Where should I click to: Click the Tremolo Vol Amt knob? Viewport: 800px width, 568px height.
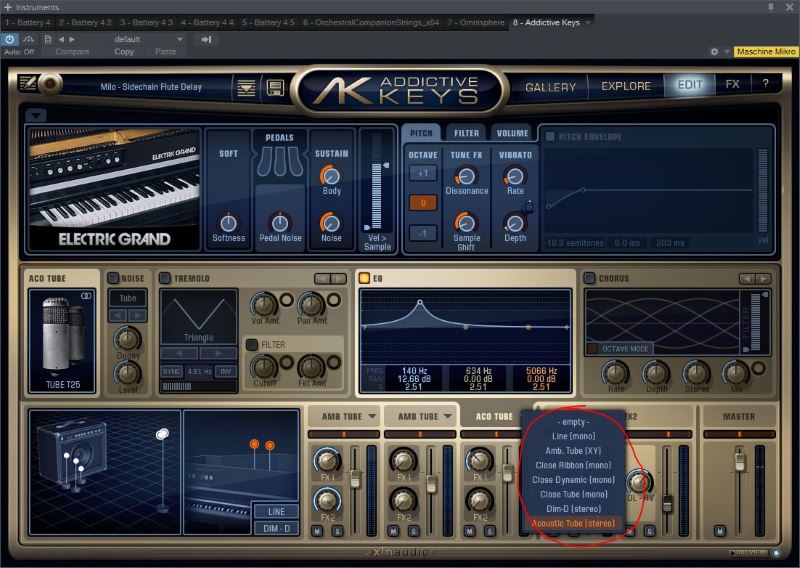(x=264, y=305)
